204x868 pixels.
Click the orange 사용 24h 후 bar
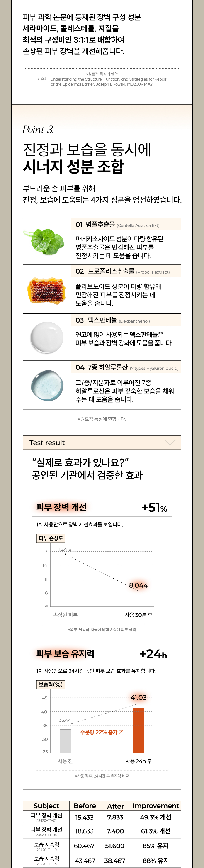(x=139, y=730)
